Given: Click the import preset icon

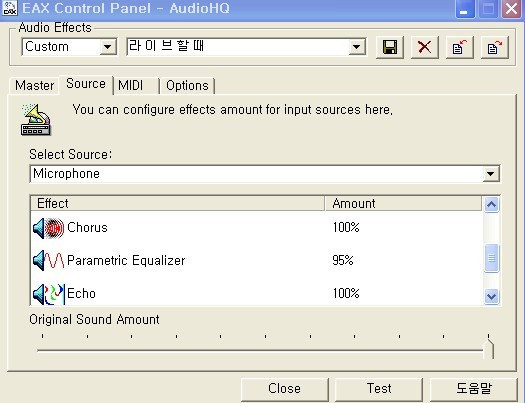Looking at the screenshot, I should pos(460,48).
